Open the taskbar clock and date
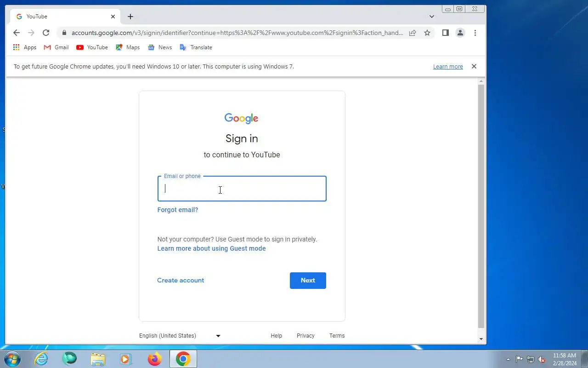Viewport: 588px width, 368px height. [x=565, y=359]
